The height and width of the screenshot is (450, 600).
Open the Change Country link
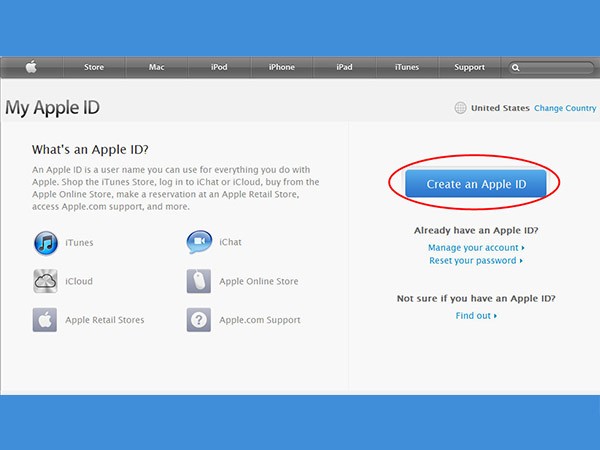565,108
